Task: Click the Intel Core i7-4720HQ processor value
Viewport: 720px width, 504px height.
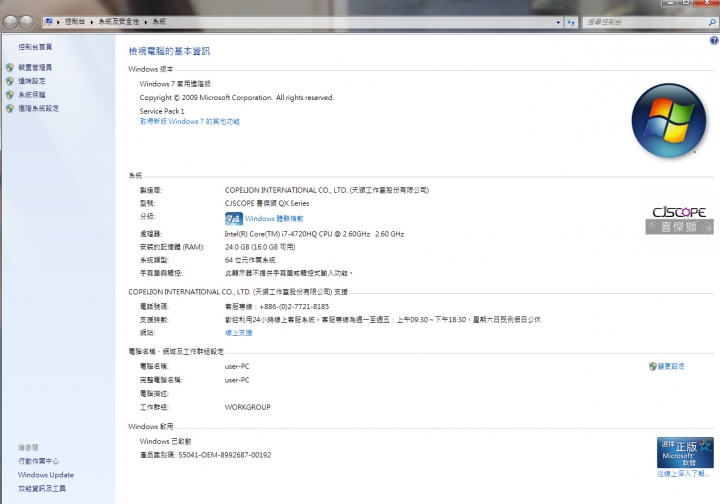Action: pos(315,234)
